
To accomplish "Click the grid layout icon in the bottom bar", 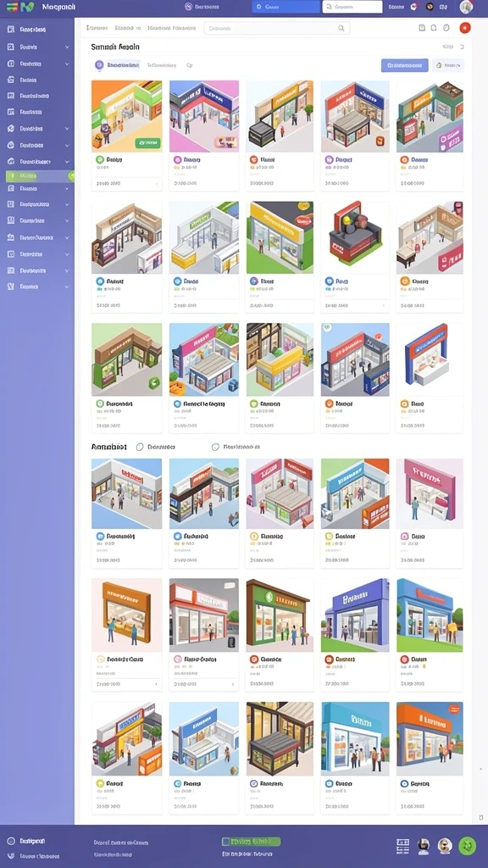I will (x=402, y=846).
